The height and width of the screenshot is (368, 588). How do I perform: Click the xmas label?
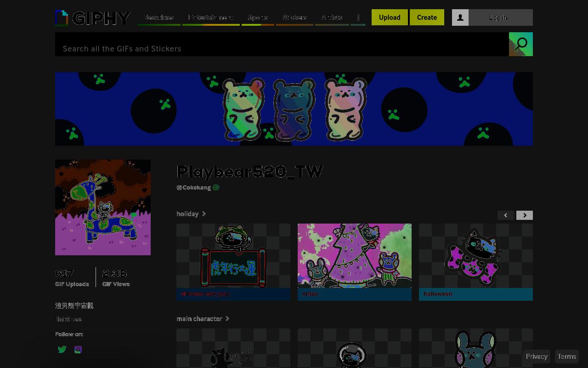click(310, 294)
